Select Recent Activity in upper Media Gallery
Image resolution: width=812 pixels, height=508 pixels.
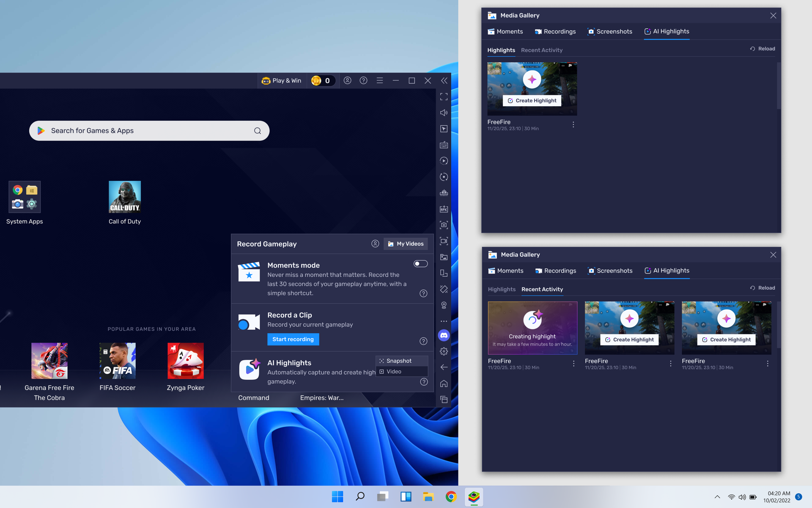[542, 50]
